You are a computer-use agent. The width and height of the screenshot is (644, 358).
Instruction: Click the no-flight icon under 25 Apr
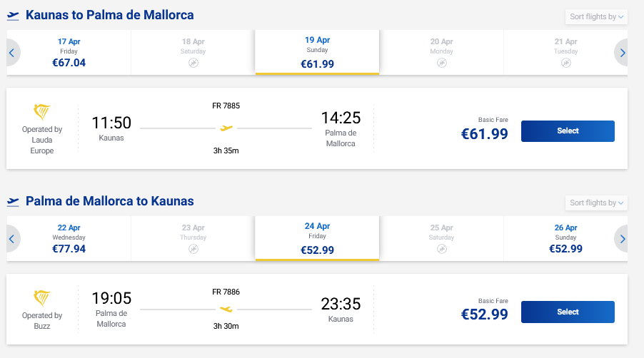coord(441,249)
